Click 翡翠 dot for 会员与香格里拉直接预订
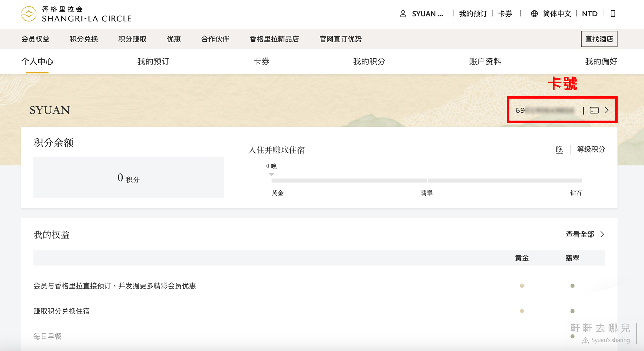This screenshot has width=644, height=351. [573, 286]
